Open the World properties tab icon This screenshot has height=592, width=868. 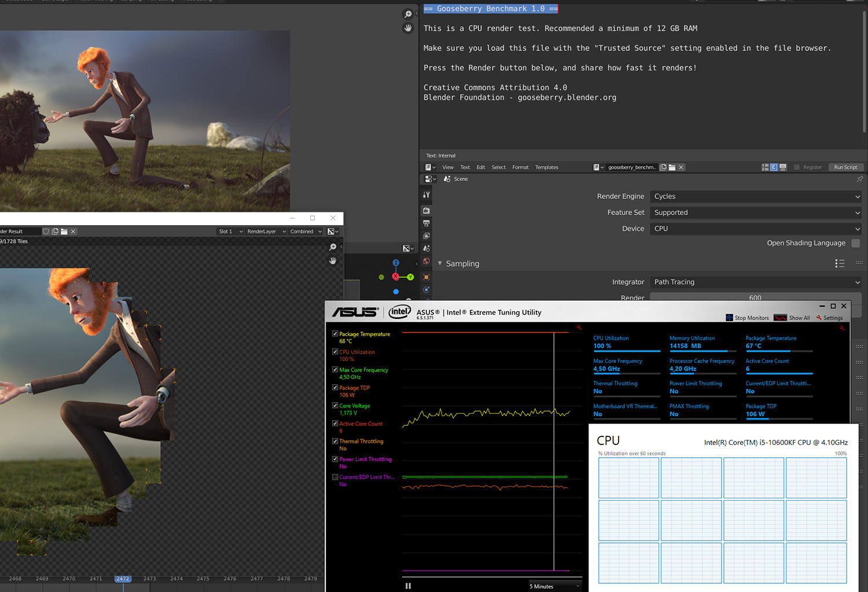(x=426, y=261)
